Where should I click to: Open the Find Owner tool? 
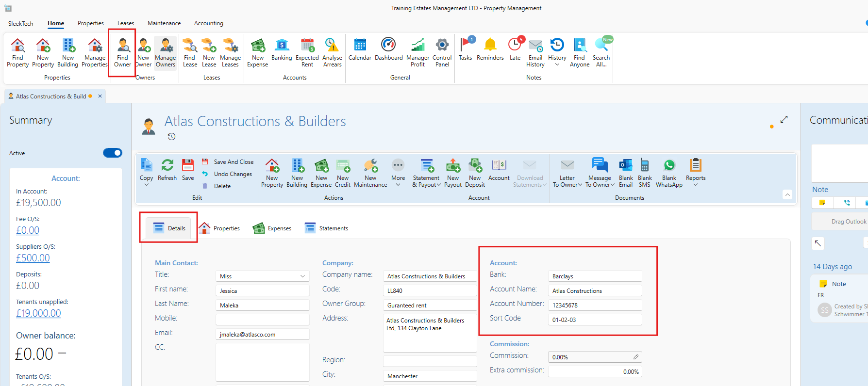pos(123,52)
